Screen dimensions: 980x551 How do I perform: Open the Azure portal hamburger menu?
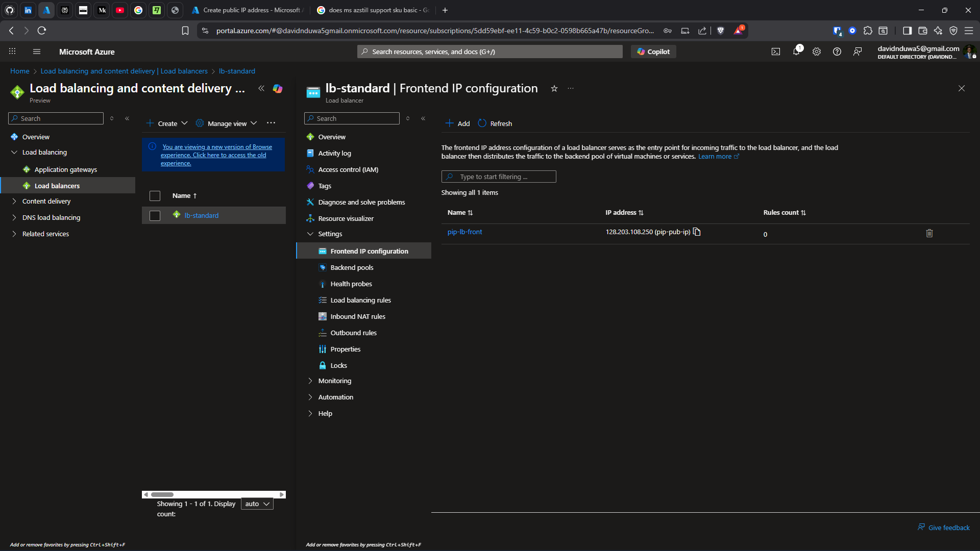click(36, 52)
